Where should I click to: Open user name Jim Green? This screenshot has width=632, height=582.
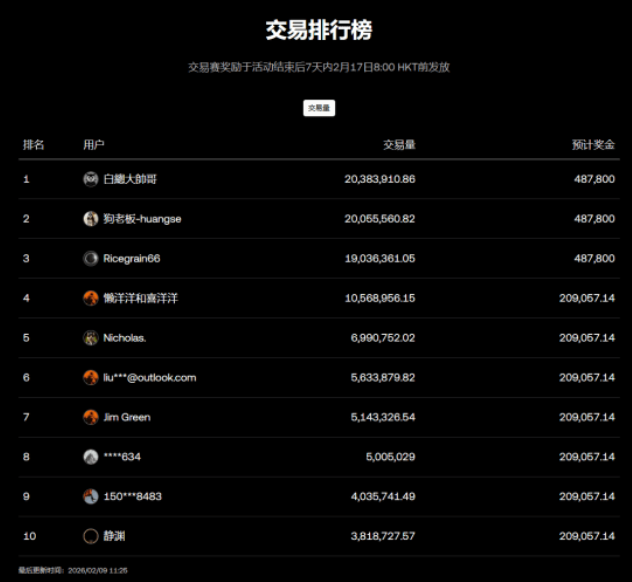(127, 417)
